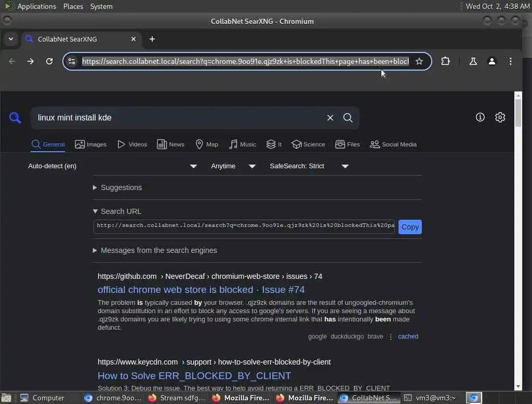Click 'duckduckgo' engine label under first result
This screenshot has height=404, width=532.
click(347, 336)
